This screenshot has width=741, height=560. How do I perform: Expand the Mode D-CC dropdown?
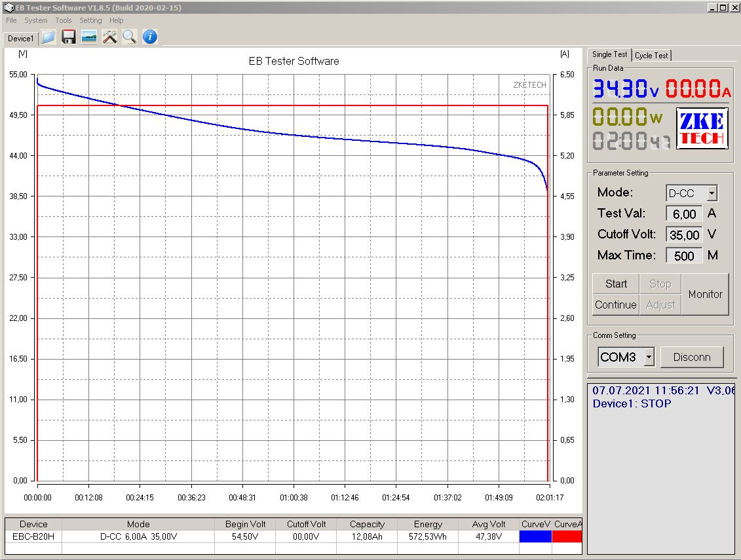coord(712,193)
